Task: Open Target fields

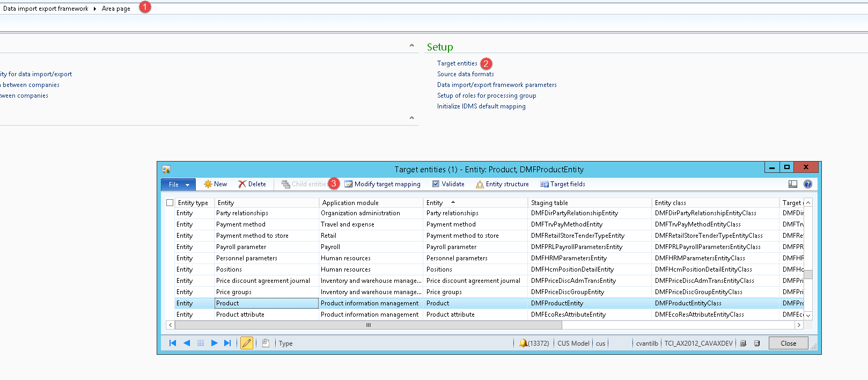Action: point(563,184)
